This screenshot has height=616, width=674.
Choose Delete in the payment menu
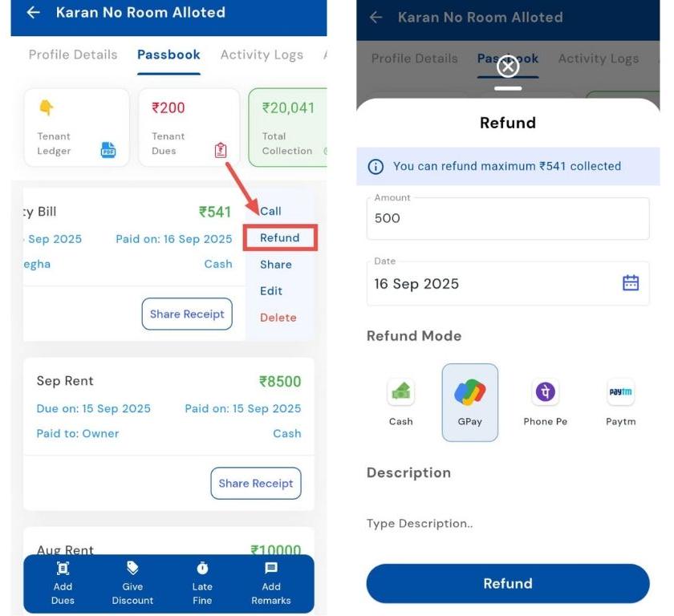278,318
